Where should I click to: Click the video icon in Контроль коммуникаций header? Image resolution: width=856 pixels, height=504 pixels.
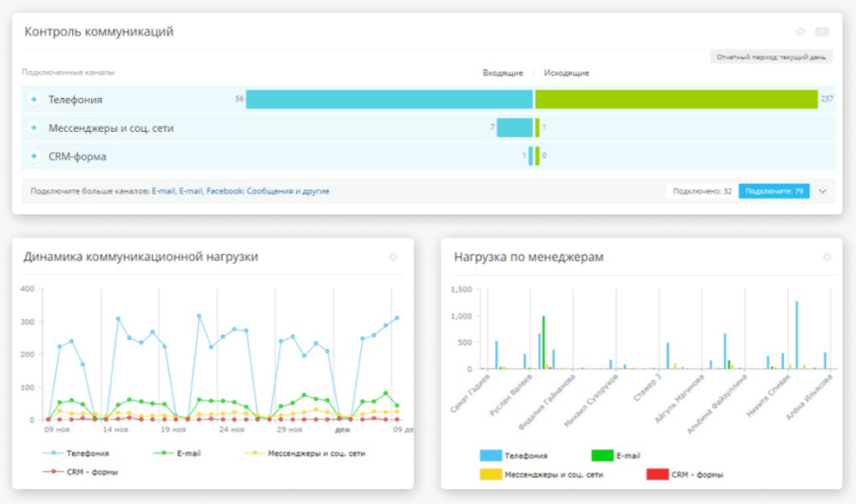[821, 32]
